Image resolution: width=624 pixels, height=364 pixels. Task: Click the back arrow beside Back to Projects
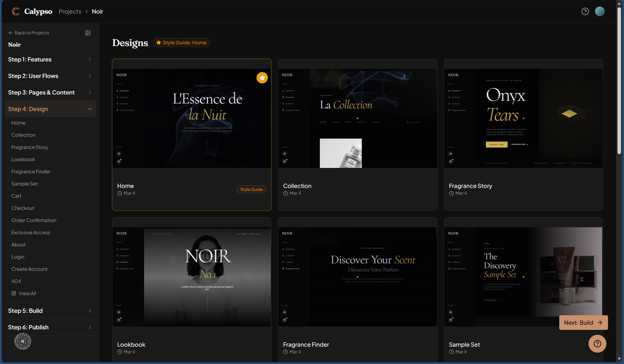pyautogui.click(x=10, y=32)
